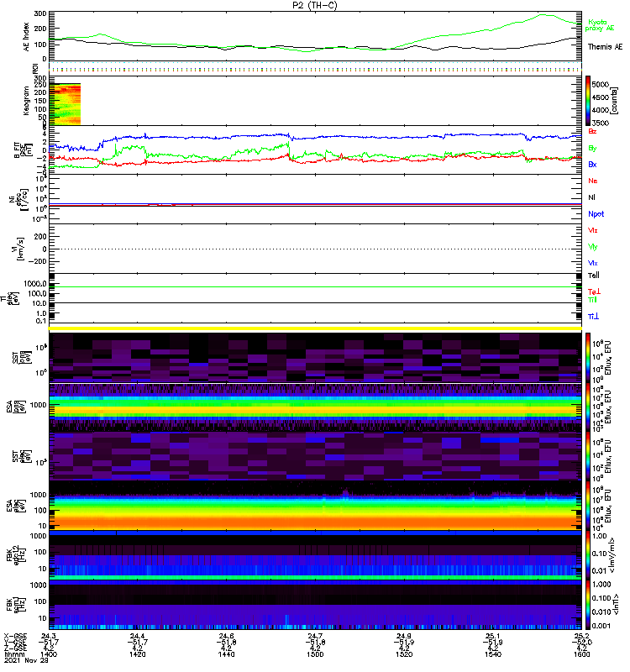Select the black Te parallel legend label
Image resolution: width=630 pixels, height=672 pixels.
point(594,276)
